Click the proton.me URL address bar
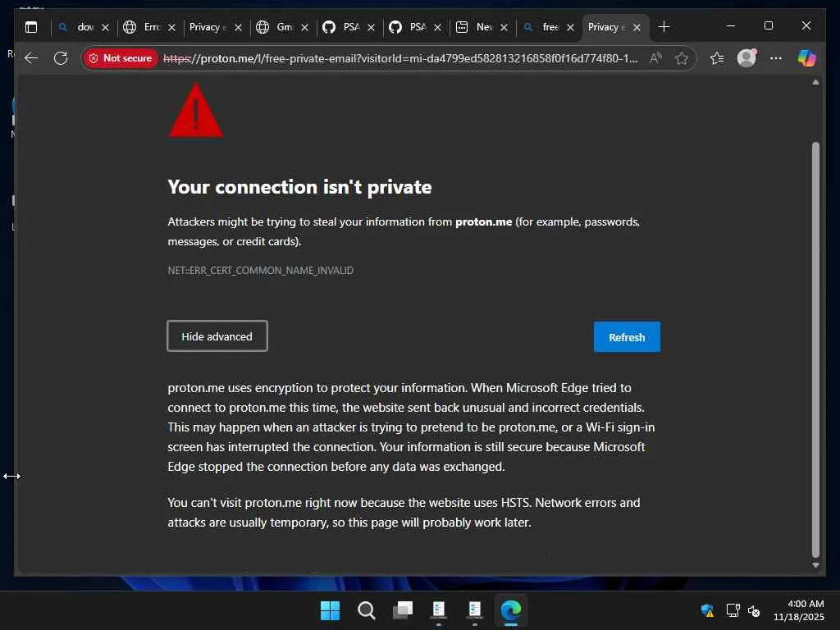 click(400, 58)
